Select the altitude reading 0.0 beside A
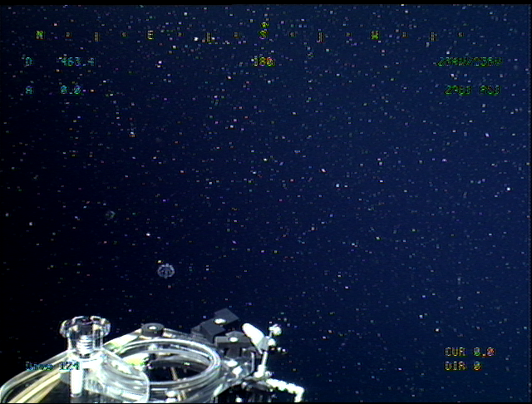Screen dimensions: 532x404 [71, 91]
